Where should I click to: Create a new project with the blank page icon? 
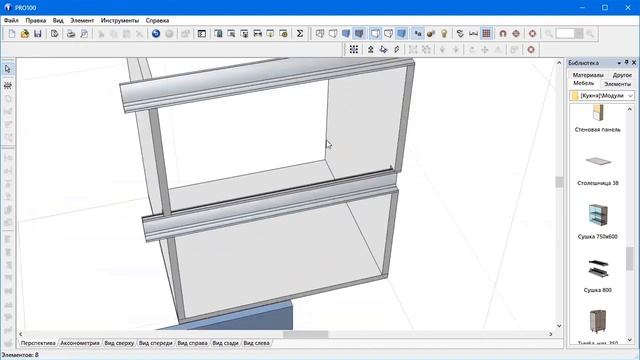[12, 34]
